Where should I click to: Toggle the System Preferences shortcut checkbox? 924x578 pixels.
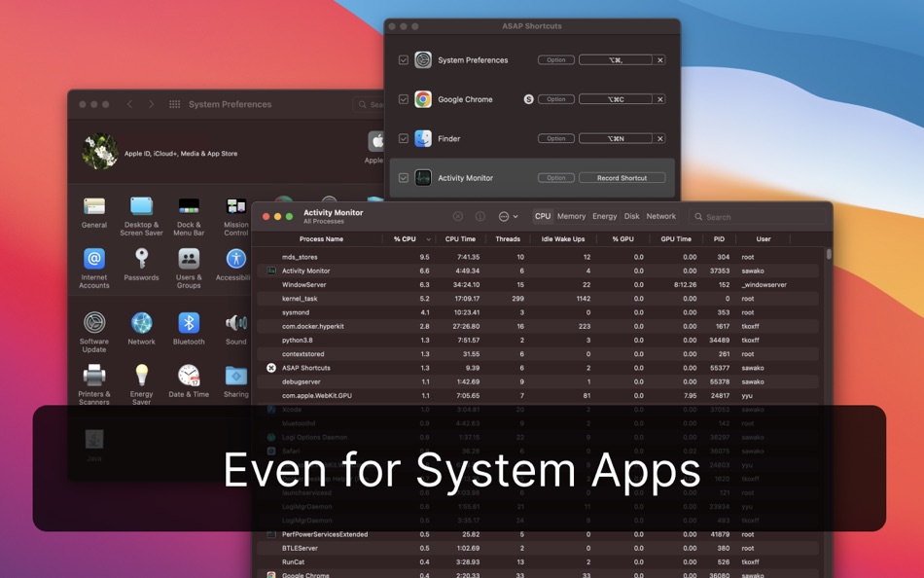[404, 59]
